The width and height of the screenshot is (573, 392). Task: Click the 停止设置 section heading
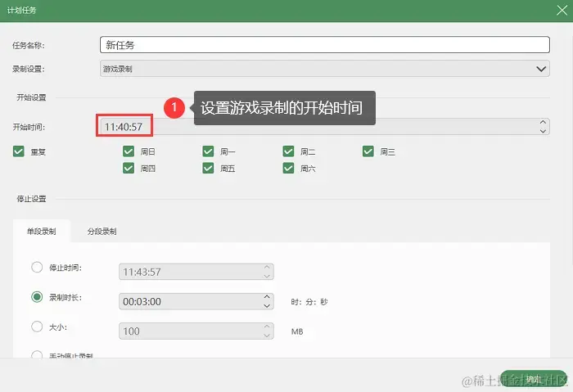click(x=31, y=199)
